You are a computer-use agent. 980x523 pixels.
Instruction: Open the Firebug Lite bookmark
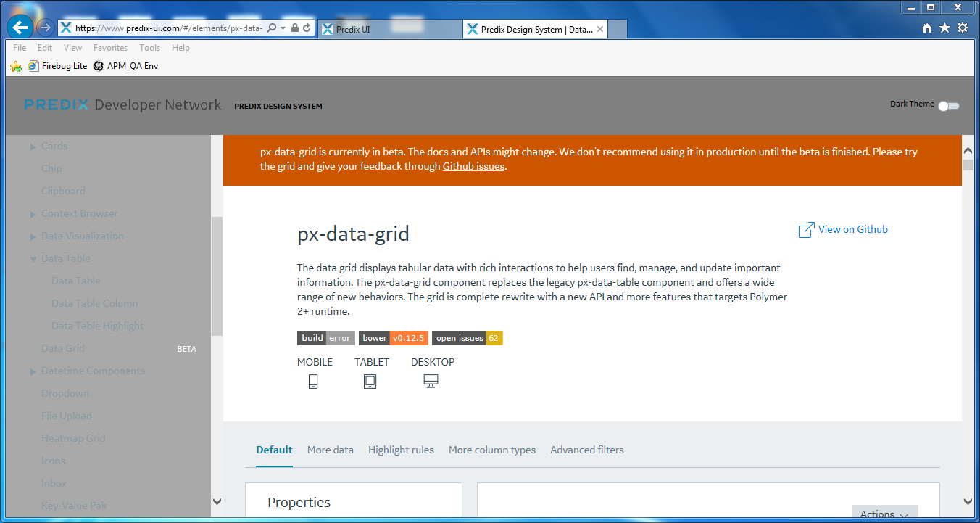tap(57, 66)
